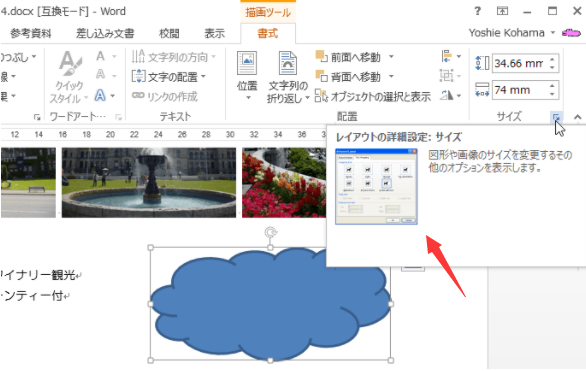Open the Yoshie Kohama account menu
Viewport: 586px width, 371px height.
[x=511, y=33]
